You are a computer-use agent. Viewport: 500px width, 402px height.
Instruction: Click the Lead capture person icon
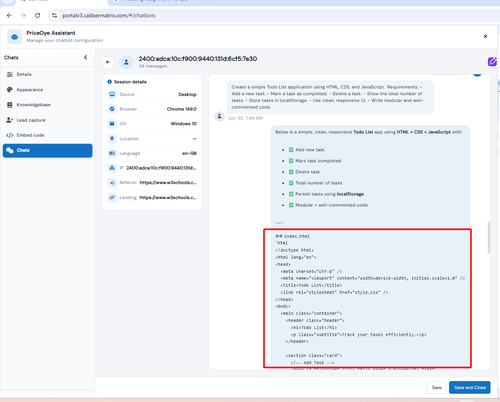click(10, 120)
